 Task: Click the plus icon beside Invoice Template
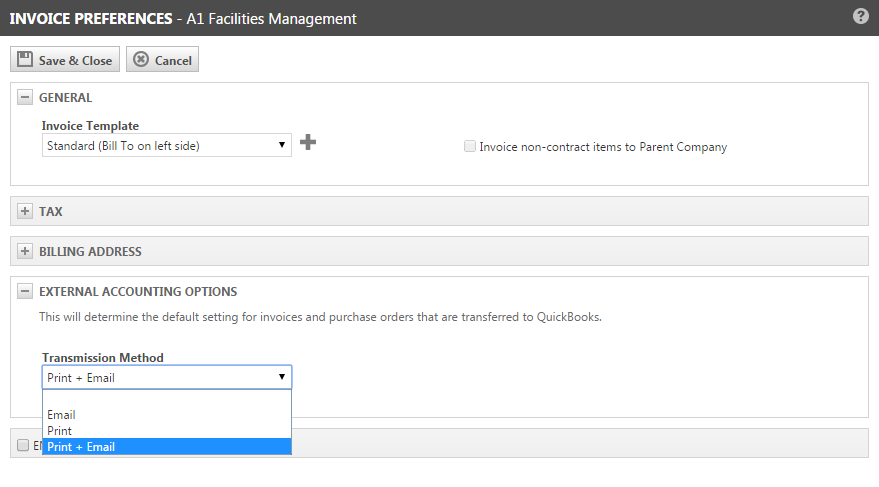click(308, 143)
